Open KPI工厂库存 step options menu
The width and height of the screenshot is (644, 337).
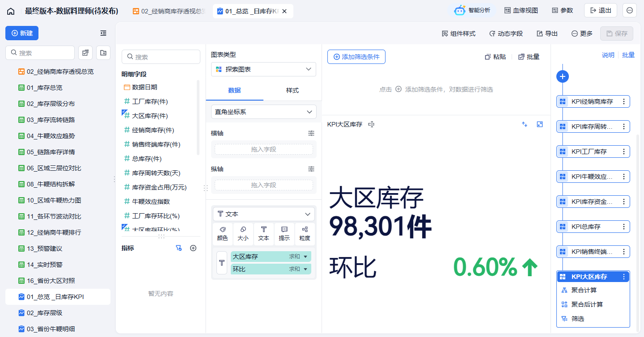click(624, 152)
